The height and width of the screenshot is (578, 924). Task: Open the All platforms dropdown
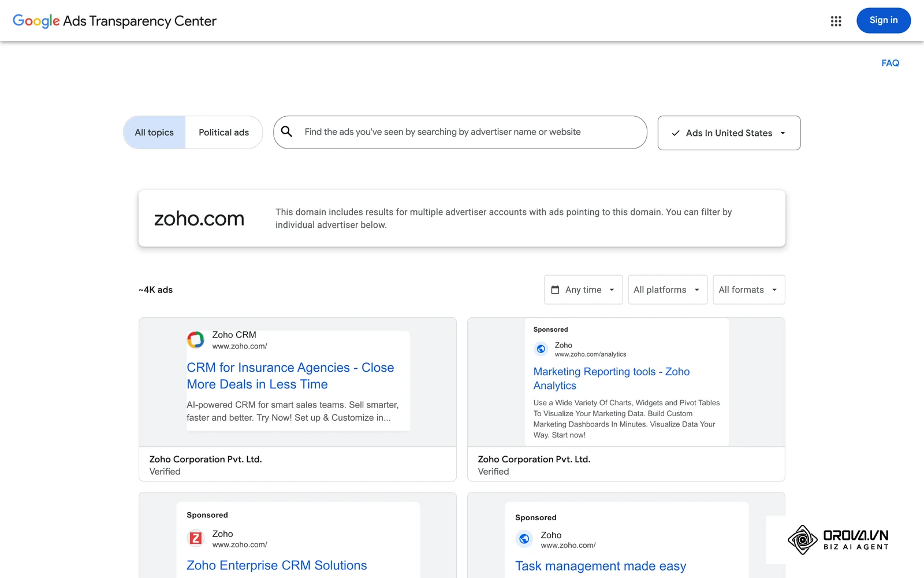point(668,290)
